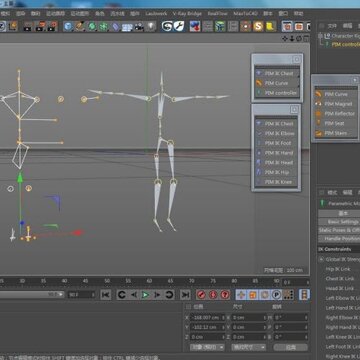Select the spline Pen tool icon
This screenshot has width=360, height=360.
pos(80,26)
